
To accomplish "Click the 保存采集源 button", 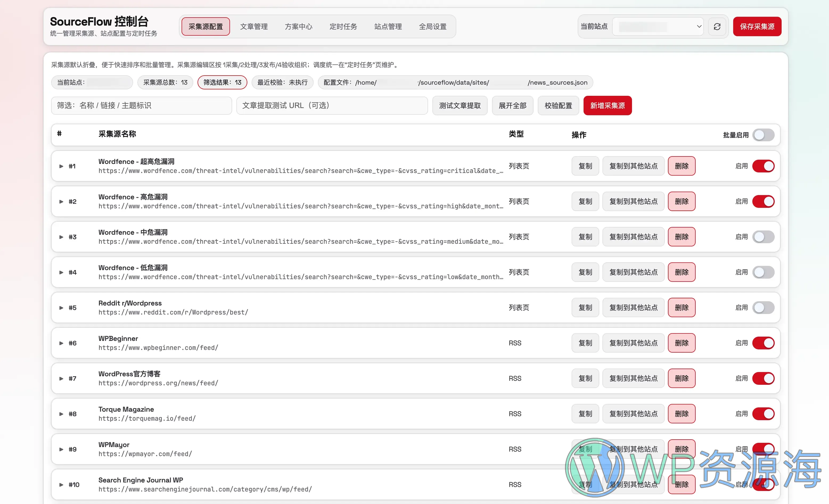I will tap(757, 27).
